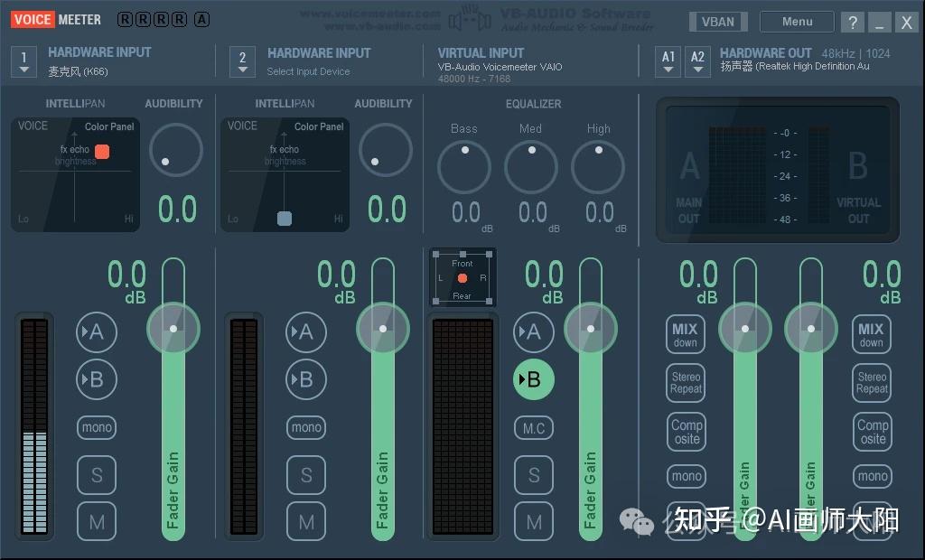This screenshot has height=560, width=925.
Task: Click the High equalizer knob
Action: point(598,167)
